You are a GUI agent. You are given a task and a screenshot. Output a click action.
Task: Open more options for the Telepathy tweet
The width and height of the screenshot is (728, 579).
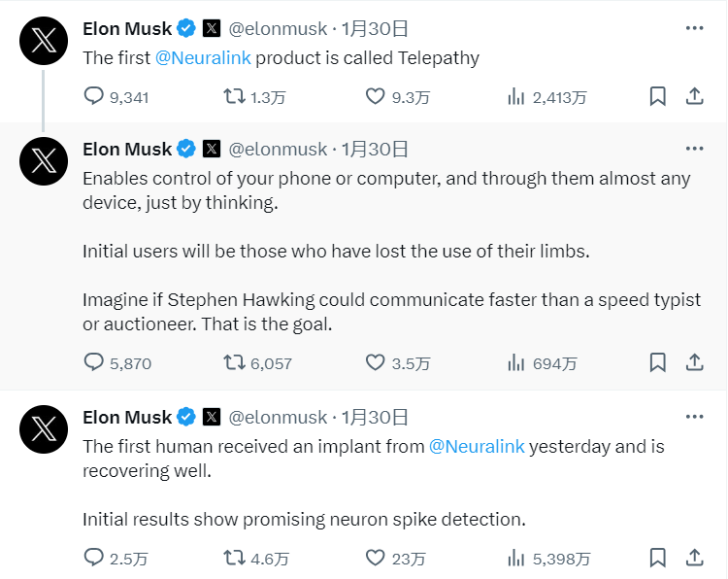695,28
